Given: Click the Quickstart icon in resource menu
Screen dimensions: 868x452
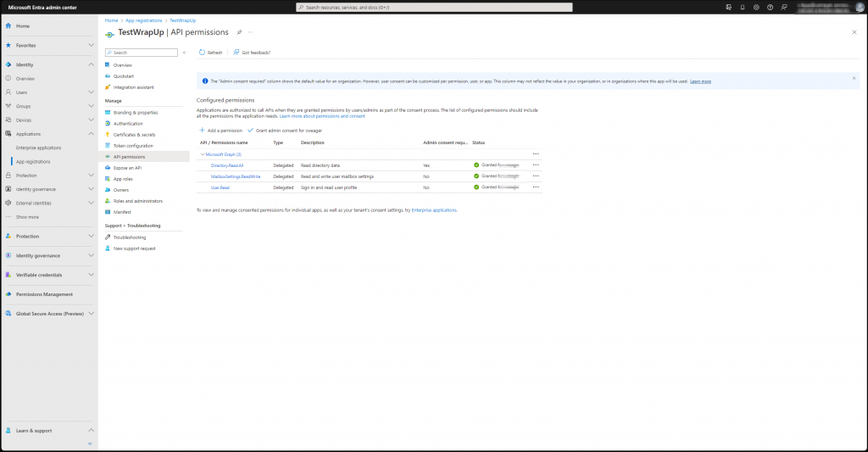Looking at the screenshot, I should point(108,75).
